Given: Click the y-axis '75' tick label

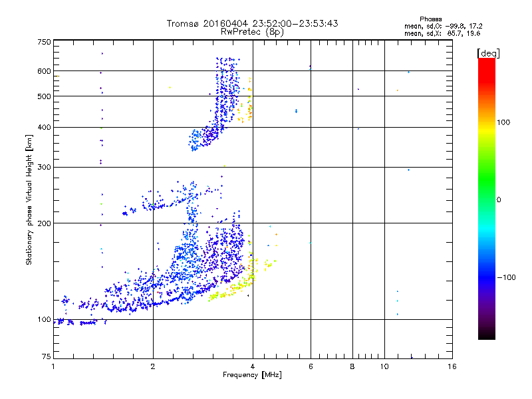Looking at the screenshot, I should (47, 356).
